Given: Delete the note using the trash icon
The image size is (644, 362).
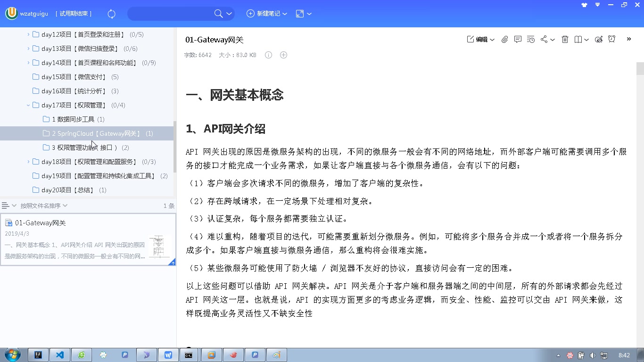Looking at the screenshot, I should point(565,40).
